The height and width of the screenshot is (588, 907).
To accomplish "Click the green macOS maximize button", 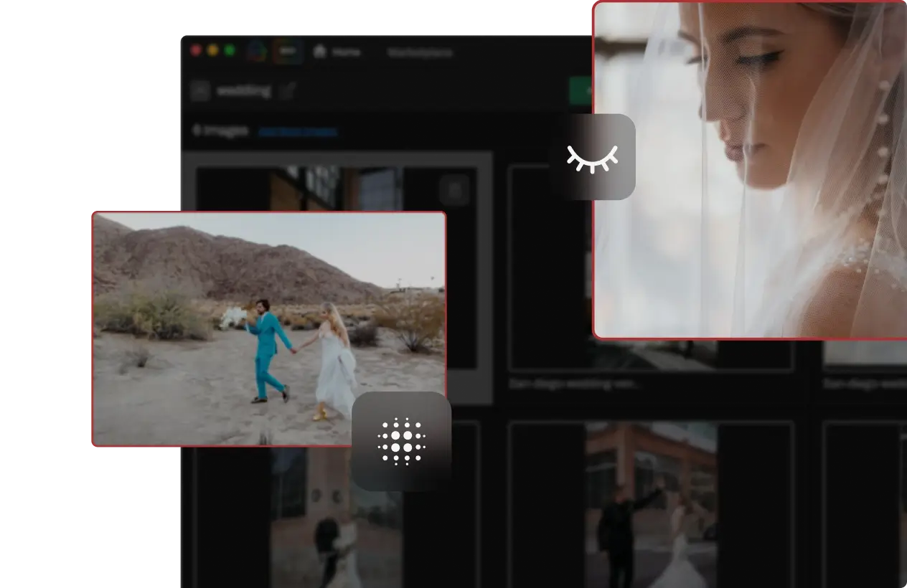I will (230, 50).
